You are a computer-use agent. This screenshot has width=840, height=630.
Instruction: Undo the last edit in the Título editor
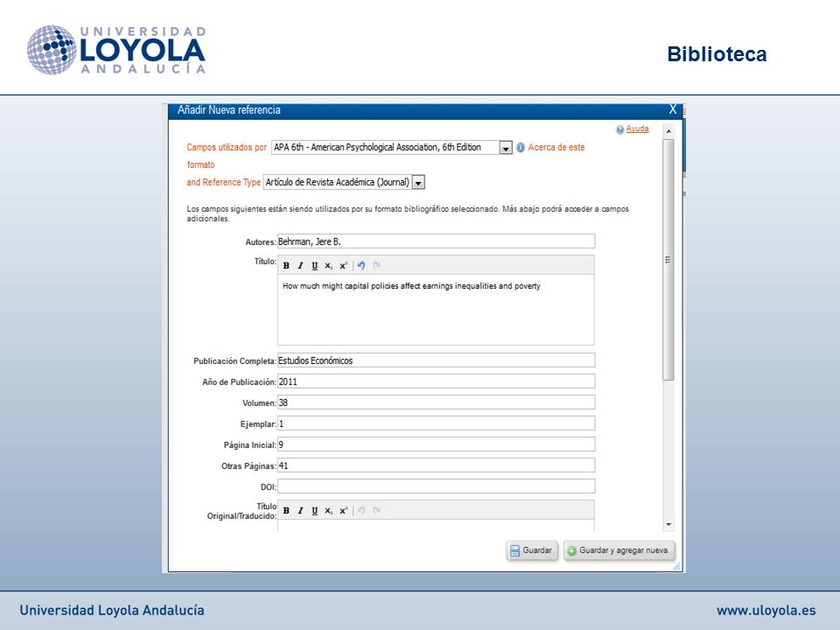coord(361,266)
